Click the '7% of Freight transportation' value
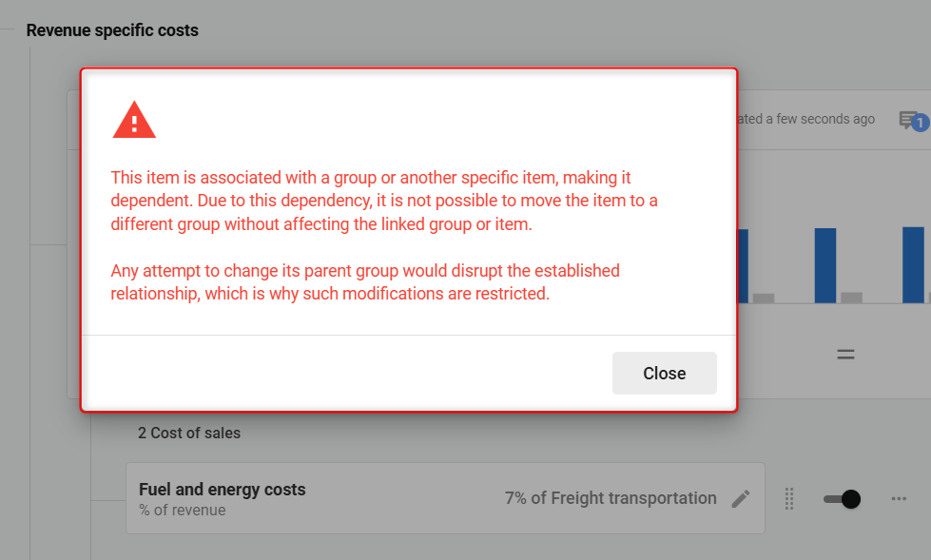 611,498
